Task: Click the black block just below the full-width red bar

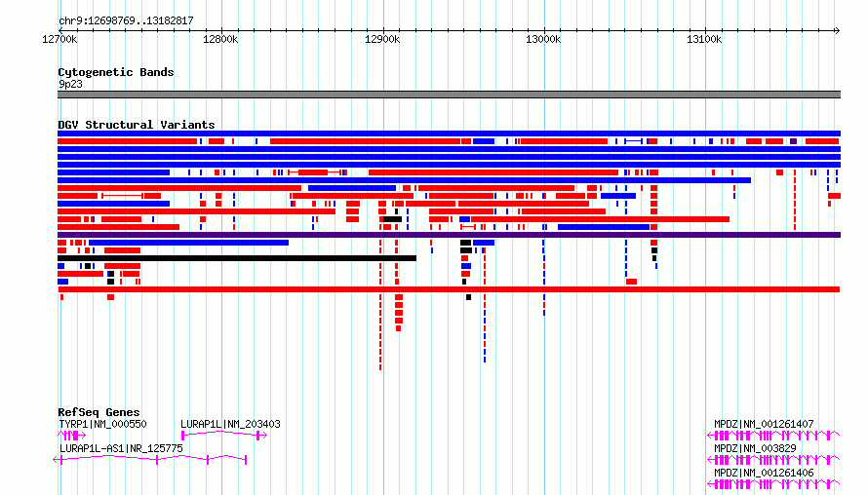Action: click(468, 297)
